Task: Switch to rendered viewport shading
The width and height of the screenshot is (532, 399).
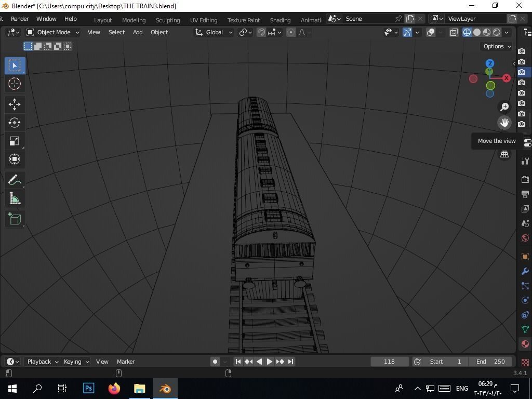Action: tap(496, 32)
